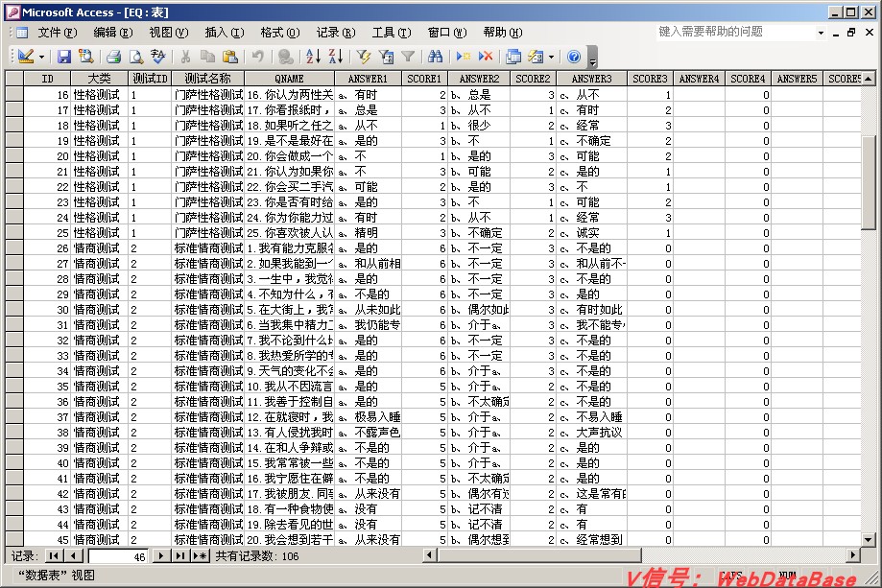Sort records descending Z to A

[x=335, y=57]
